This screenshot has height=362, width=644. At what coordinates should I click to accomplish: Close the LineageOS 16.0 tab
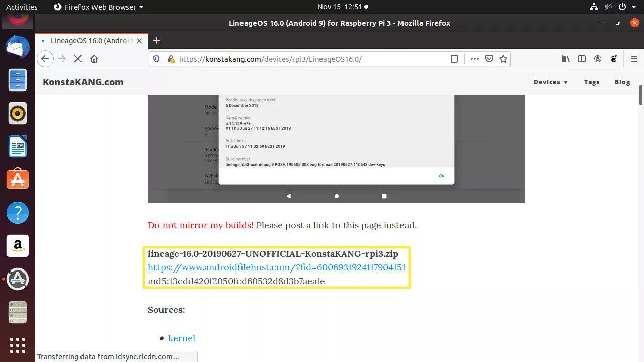coord(139,41)
